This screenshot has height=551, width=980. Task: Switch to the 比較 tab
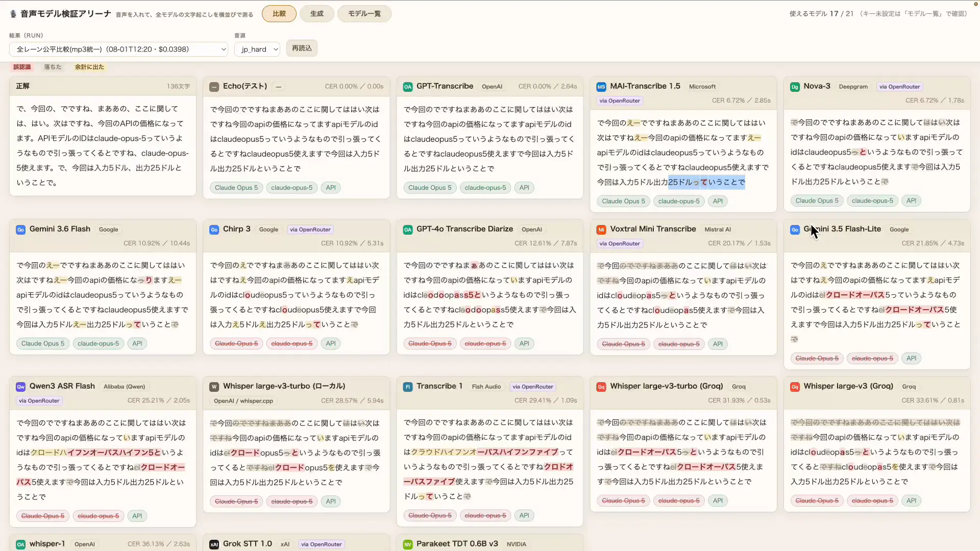tap(279, 14)
